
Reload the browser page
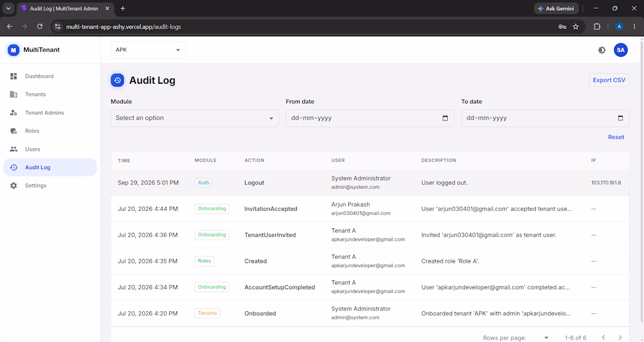click(x=40, y=27)
